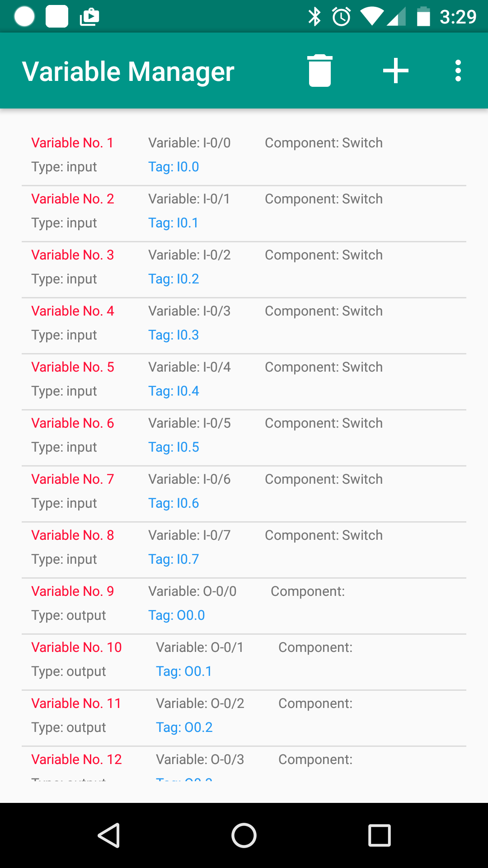Add a new variable with plus icon
The width and height of the screenshot is (488, 868).
395,71
